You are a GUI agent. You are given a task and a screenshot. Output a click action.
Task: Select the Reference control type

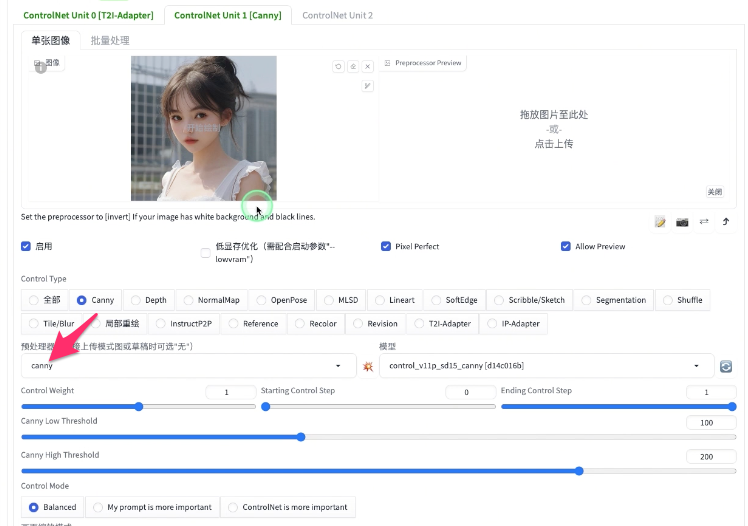tap(253, 324)
